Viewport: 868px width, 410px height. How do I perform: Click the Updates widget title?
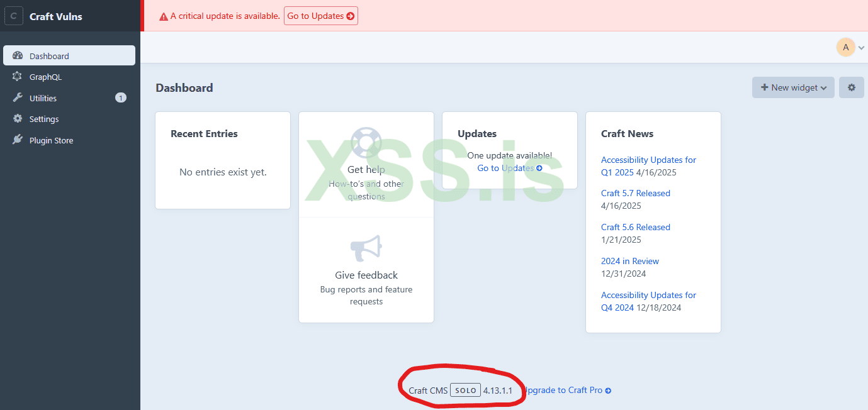477,133
